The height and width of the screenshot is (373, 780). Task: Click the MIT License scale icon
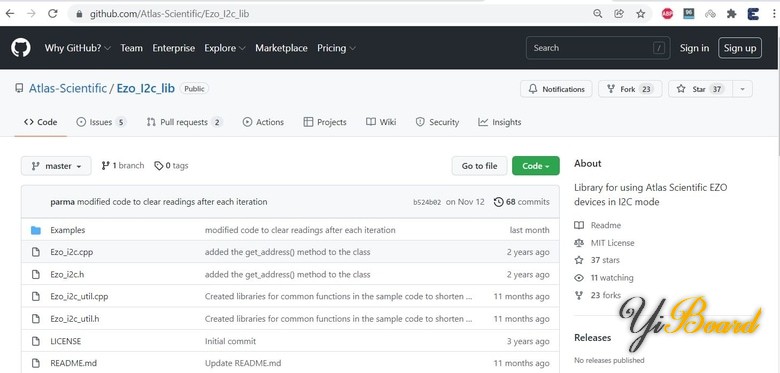point(579,243)
